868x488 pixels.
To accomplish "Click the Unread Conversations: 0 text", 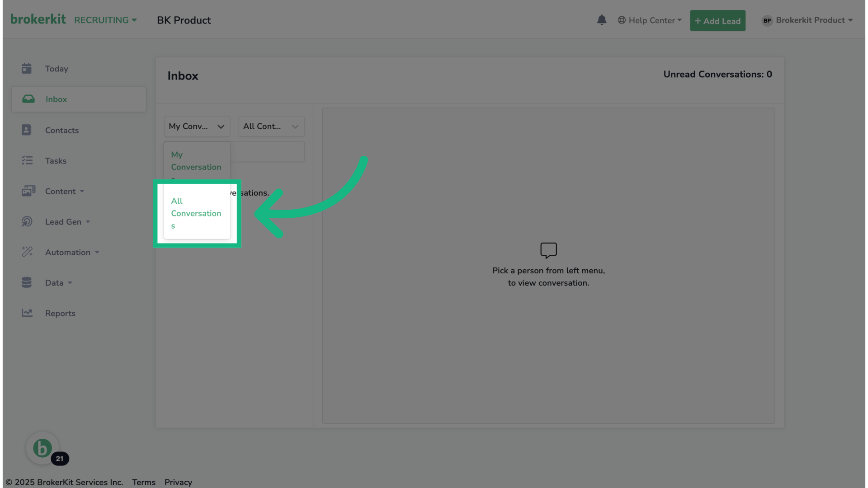I will coord(717,75).
